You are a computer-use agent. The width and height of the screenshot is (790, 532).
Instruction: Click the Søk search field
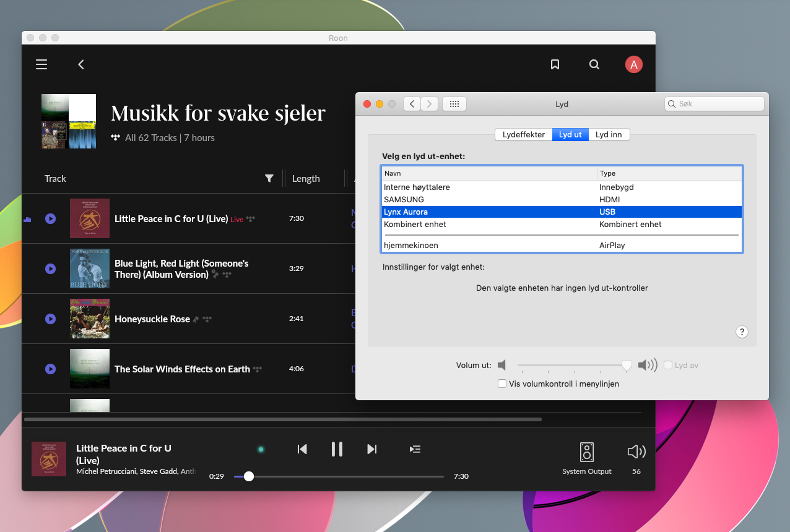point(714,104)
